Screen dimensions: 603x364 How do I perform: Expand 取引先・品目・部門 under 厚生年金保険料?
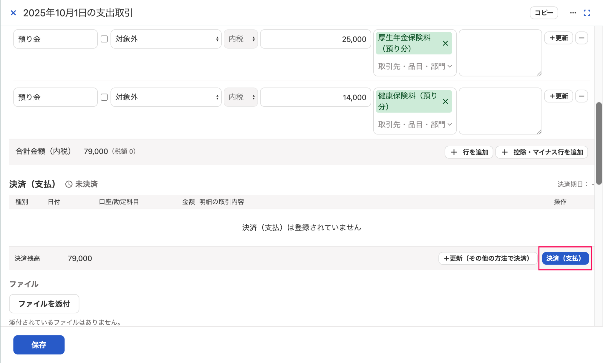pyautogui.click(x=415, y=67)
